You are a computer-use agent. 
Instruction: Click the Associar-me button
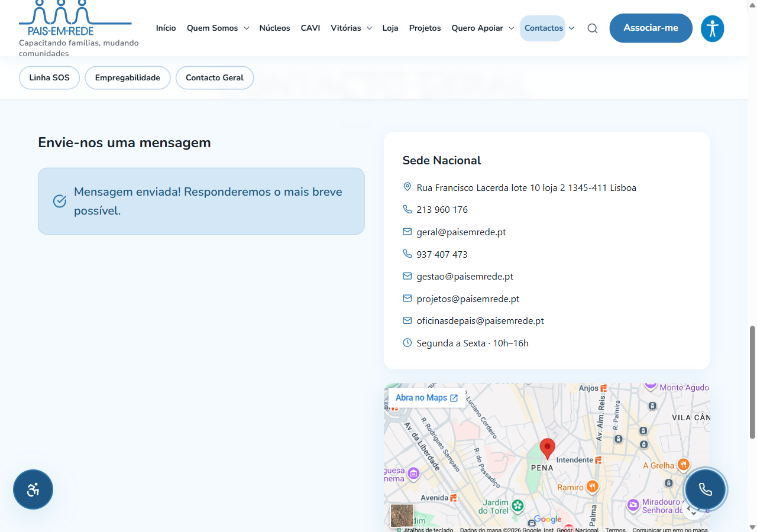pos(651,28)
